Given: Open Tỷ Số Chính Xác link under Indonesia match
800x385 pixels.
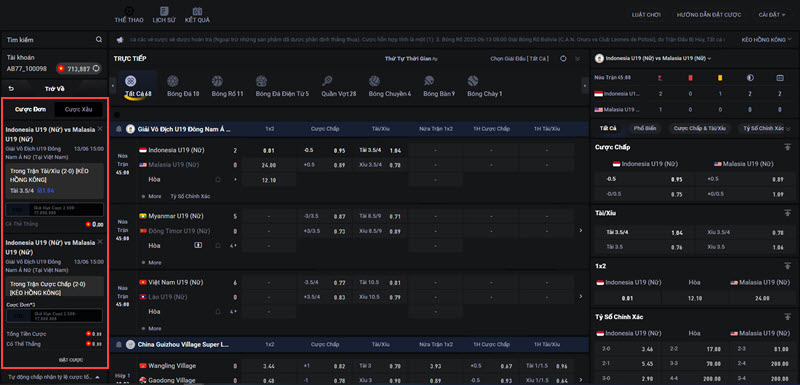Looking at the screenshot, I should click(x=190, y=196).
